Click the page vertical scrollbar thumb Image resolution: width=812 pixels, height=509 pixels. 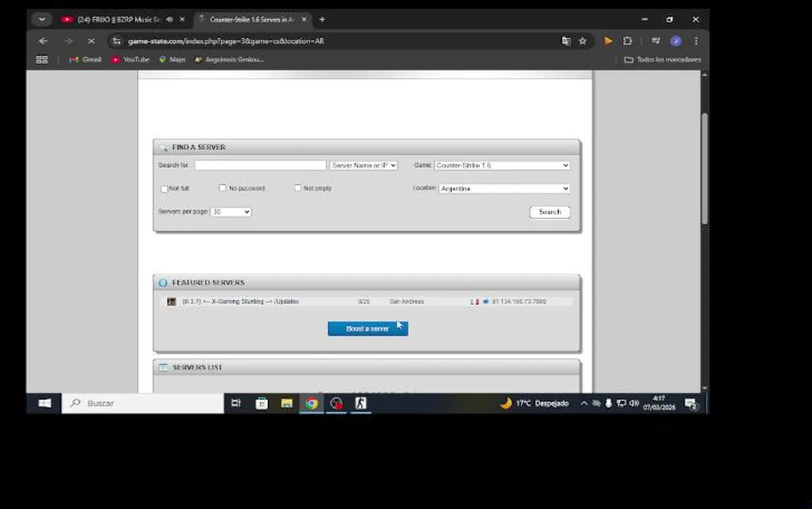(x=705, y=168)
